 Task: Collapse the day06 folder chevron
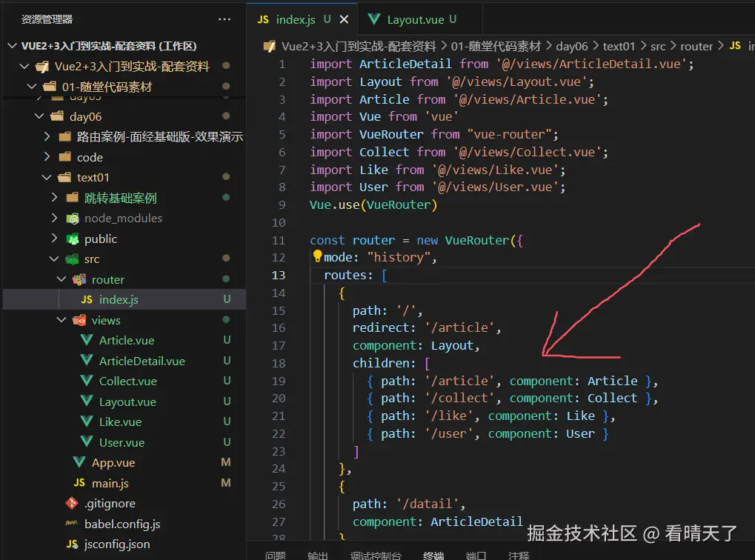pos(39,116)
